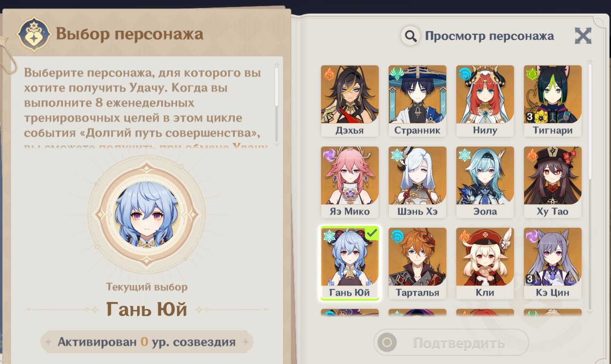Pick Эола in the character list

[x=485, y=182]
